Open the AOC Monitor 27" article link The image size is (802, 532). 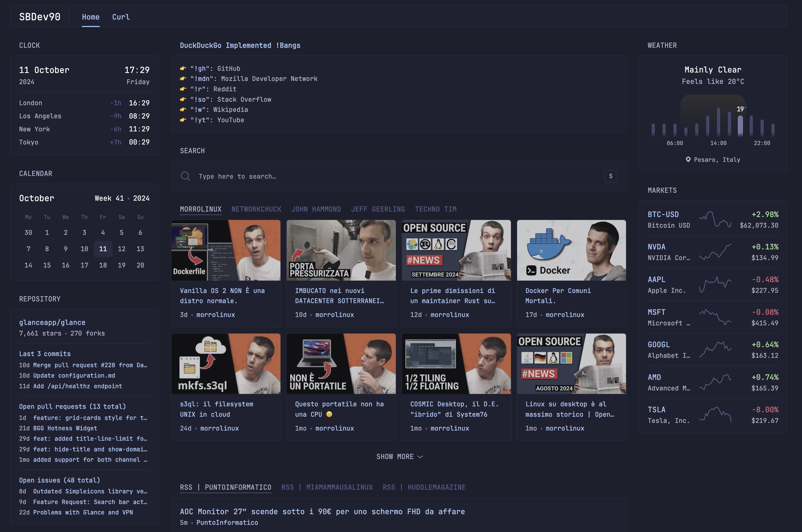(322, 511)
